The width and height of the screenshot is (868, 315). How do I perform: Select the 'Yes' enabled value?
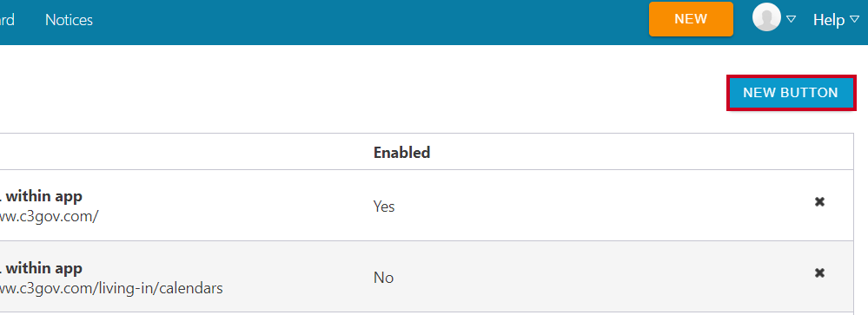[x=384, y=207]
